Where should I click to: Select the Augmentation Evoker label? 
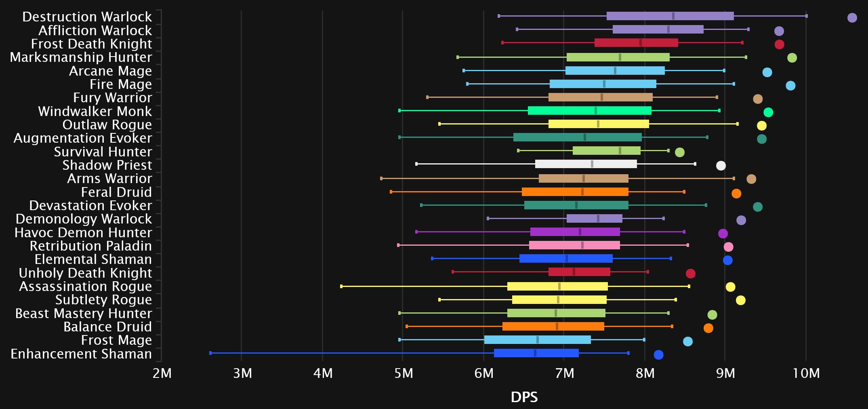tap(83, 138)
